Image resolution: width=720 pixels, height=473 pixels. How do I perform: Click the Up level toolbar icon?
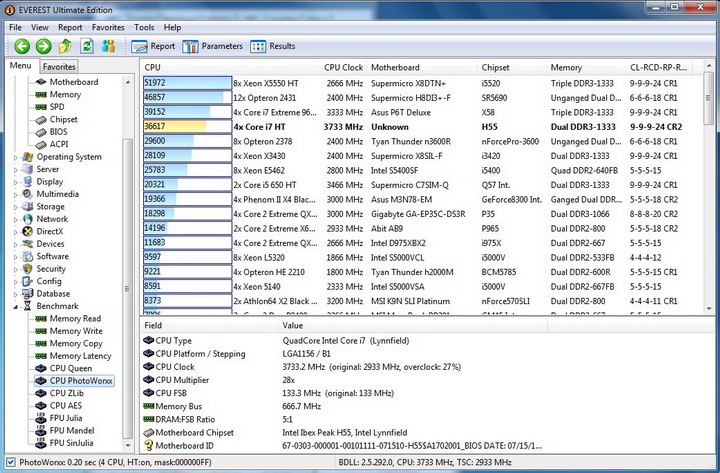click(65, 46)
